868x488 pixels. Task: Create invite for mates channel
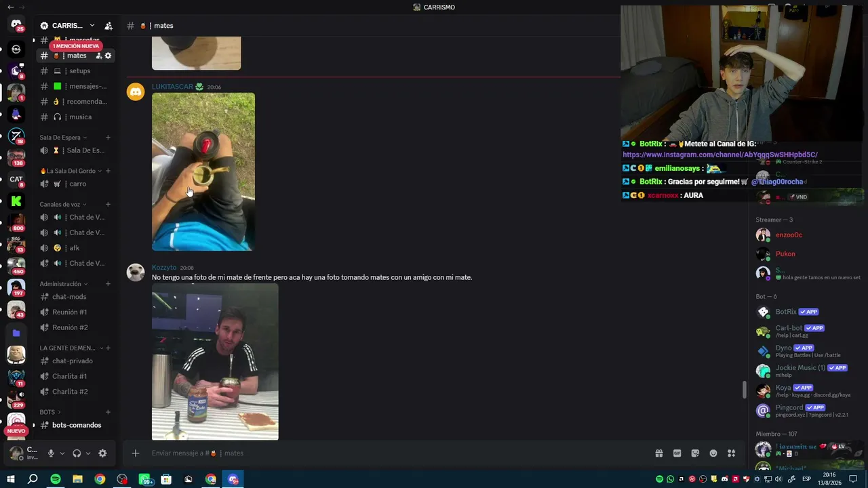point(98,56)
